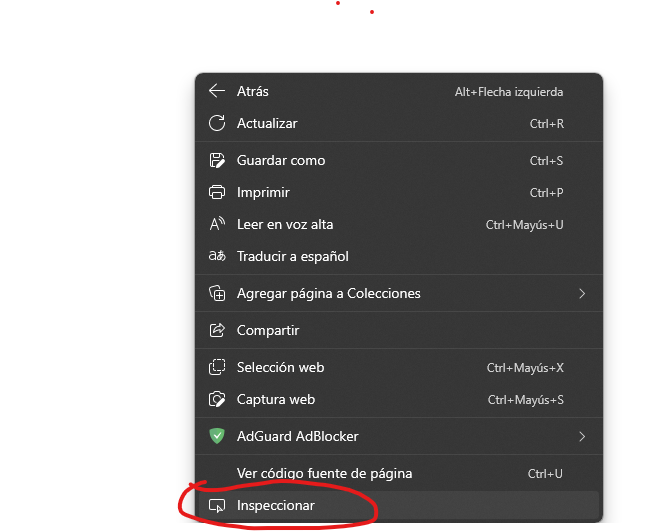Click the Inspeccionar cursor icon
Image resolution: width=652 pixels, height=531 pixels.
click(x=217, y=506)
